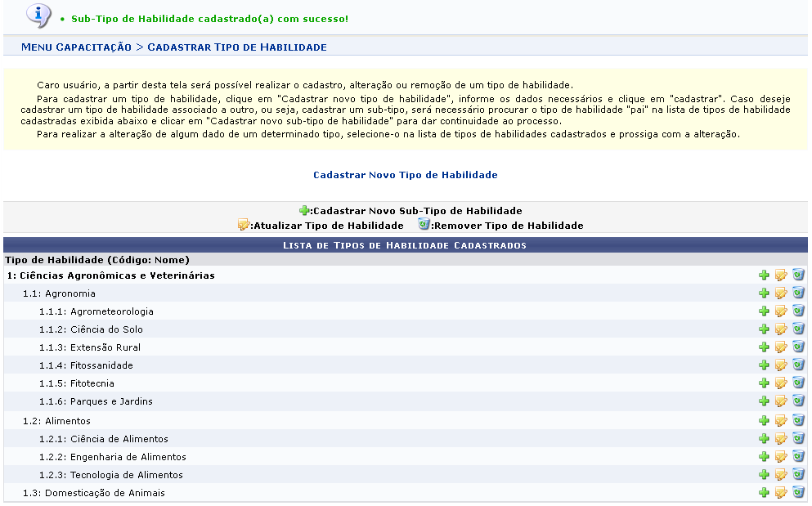Edit the Extensão Rural entry
This screenshot has width=812, height=506.
point(781,347)
